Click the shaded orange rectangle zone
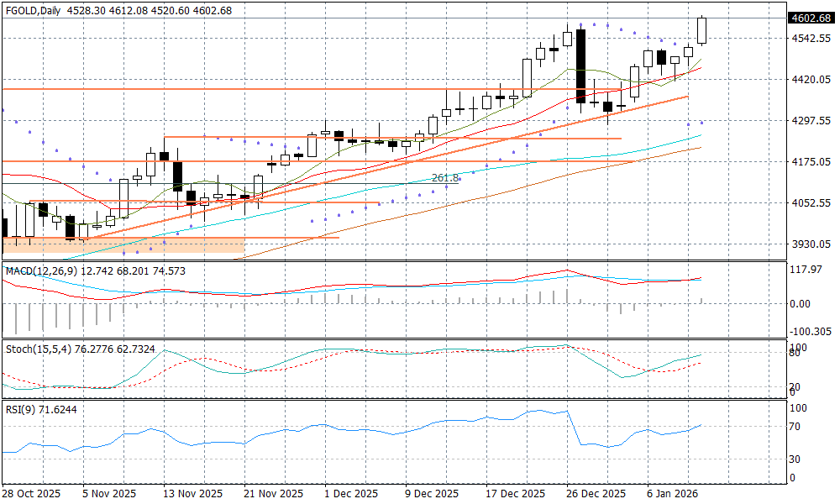The image size is (840, 504). click(x=123, y=244)
